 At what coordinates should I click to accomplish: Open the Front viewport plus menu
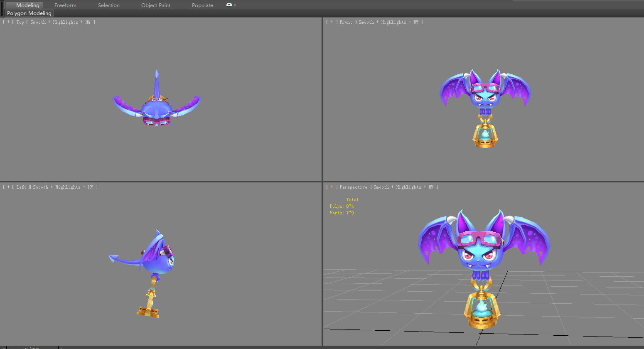[x=332, y=22]
